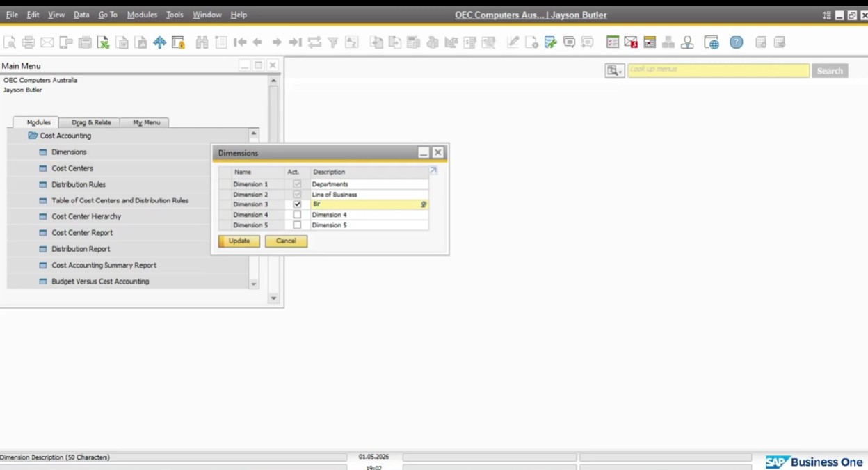Click the Export to Excel icon

click(104, 42)
